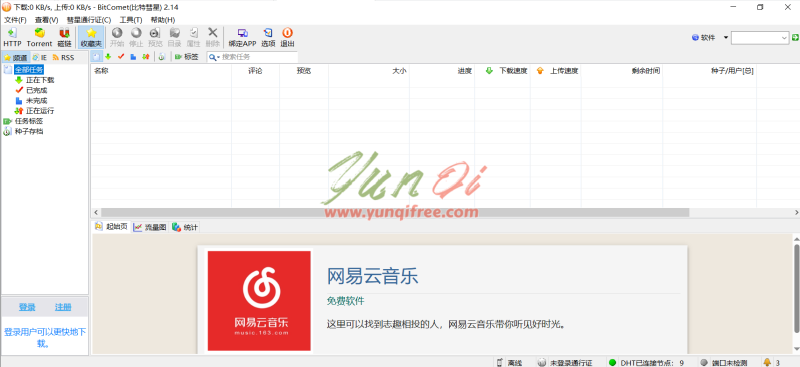Filter completed tasks using red checkmark icon
The image size is (800, 367).
(x=121, y=57)
